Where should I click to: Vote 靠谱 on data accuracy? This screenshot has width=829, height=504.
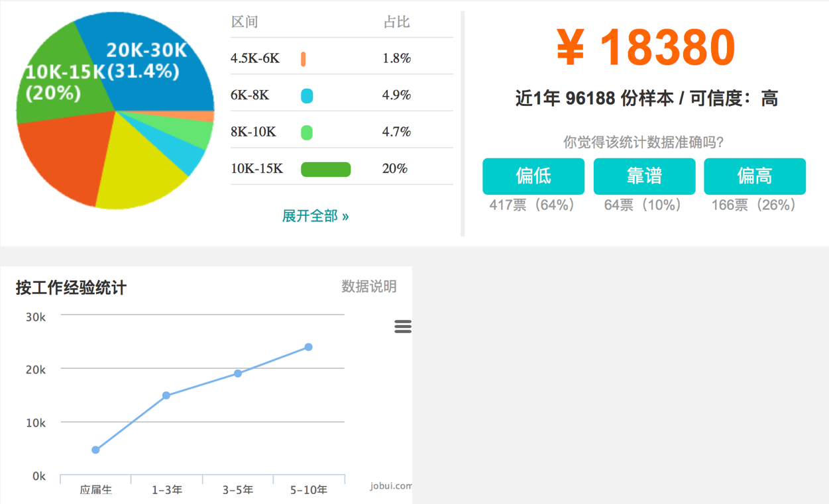pyautogui.click(x=644, y=176)
